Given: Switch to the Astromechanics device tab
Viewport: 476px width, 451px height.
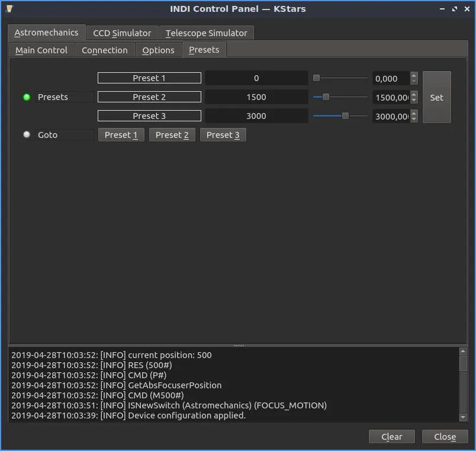Looking at the screenshot, I should [x=46, y=33].
